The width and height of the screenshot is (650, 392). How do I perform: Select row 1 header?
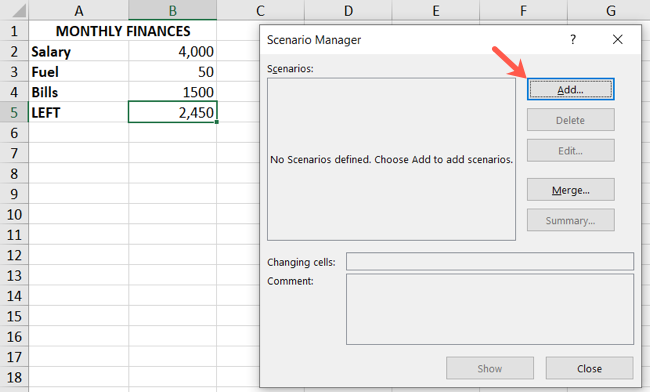click(14, 31)
